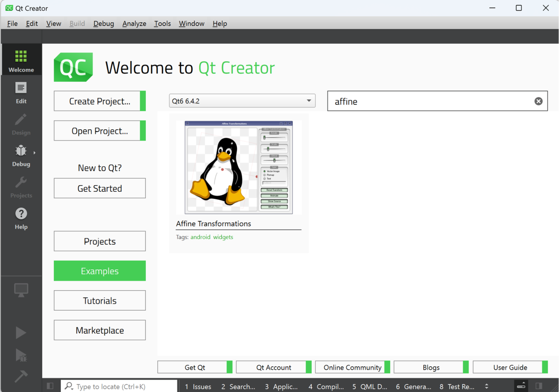Expand Debug mode side arrow
Image resolution: width=559 pixels, height=392 pixels.
coord(35,153)
